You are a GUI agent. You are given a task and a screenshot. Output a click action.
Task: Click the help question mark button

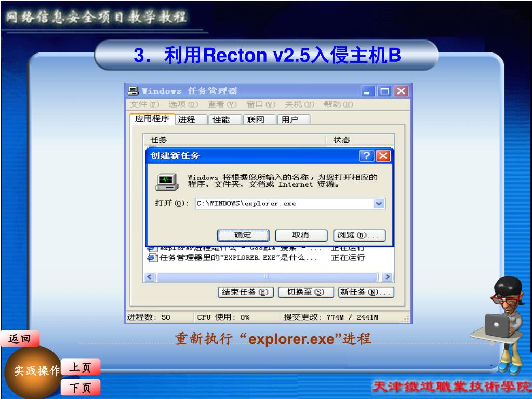366,156
